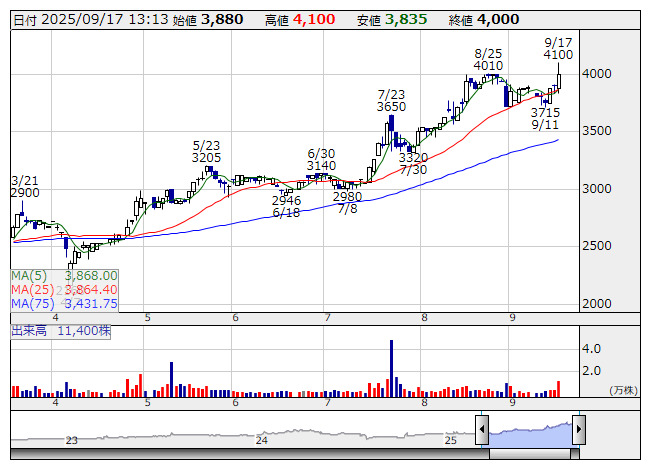
Task: Click the left arrow handle of range slider
Action: (x=482, y=429)
